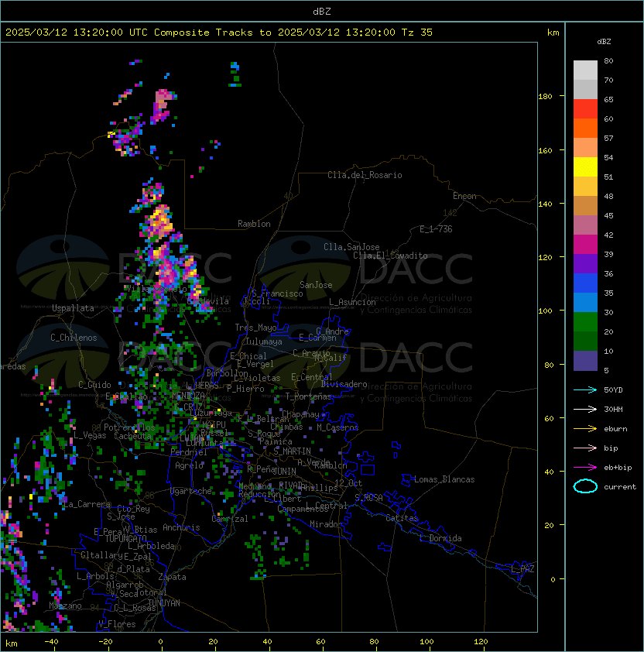Click the cyan 'current' ellipse icon
The width and height of the screenshot is (644, 652).
[x=585, y=486]
